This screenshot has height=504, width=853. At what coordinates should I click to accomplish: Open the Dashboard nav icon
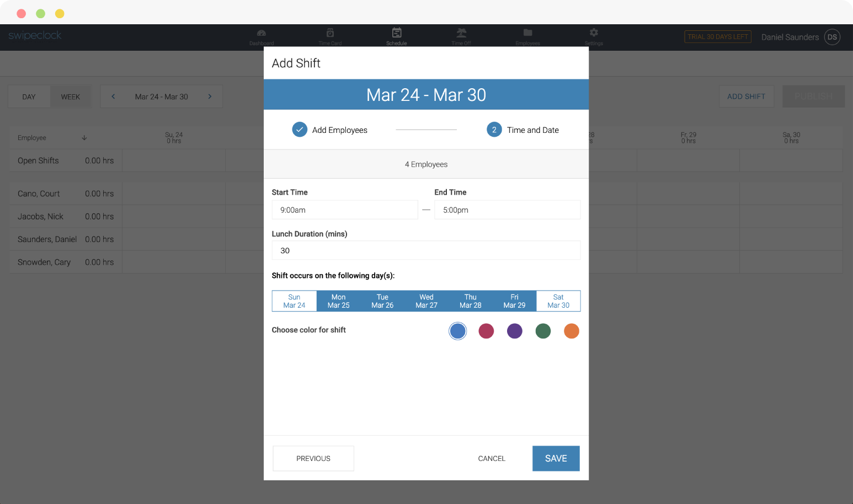coord(262,33)
